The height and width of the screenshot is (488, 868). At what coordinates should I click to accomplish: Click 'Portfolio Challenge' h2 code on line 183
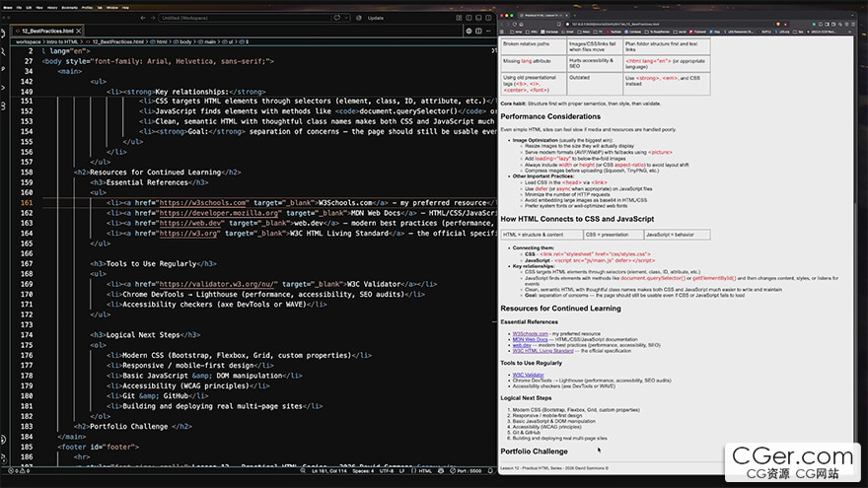click(133, 427)
